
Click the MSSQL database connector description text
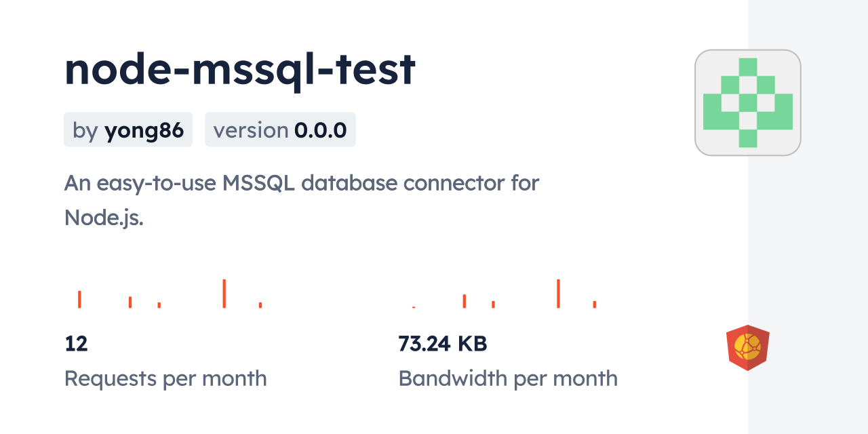coord(301,199)
